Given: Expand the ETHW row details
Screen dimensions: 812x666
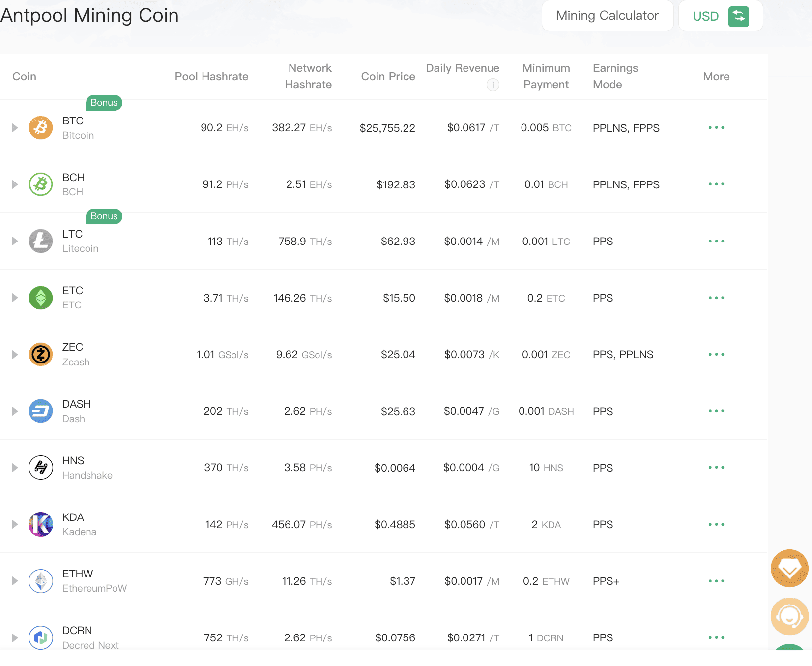Looking at the screenshot, I should (x=15, y=581).
